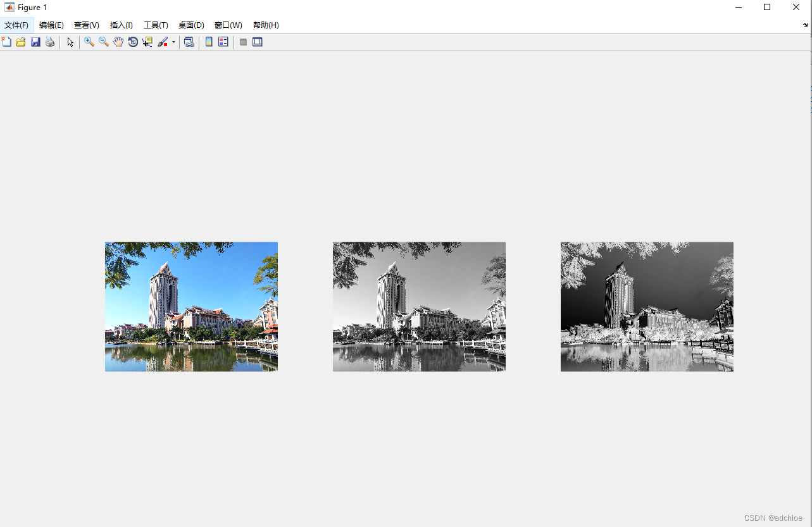Open the 工具(T) menu

click(156, 25)
